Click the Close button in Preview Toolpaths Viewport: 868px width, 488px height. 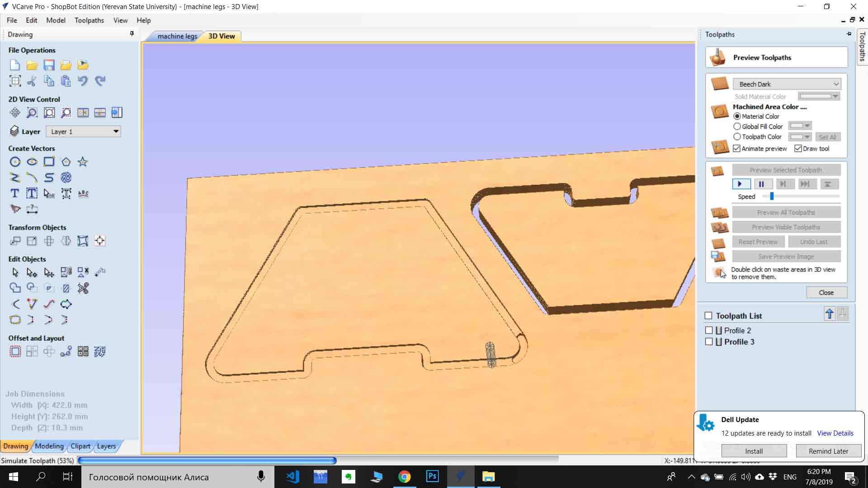(826, 293)
